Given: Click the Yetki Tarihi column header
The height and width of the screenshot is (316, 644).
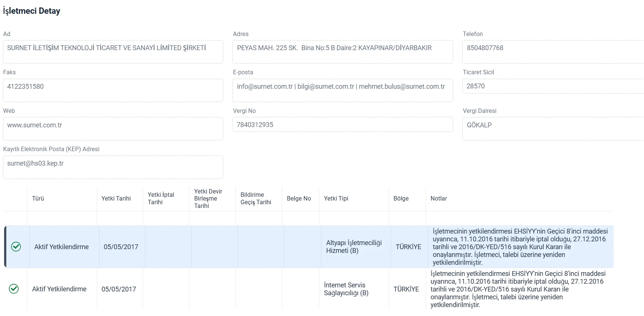Looking at the screenshot, I should (116, 198).
